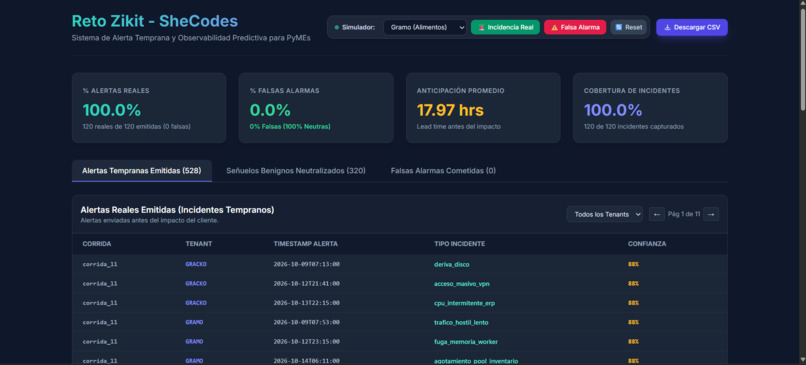Click timestamp 2026-10-09T07:13:00
Image resolution: width=806 pixels, height=365 pixels.
tap(306, 264)
